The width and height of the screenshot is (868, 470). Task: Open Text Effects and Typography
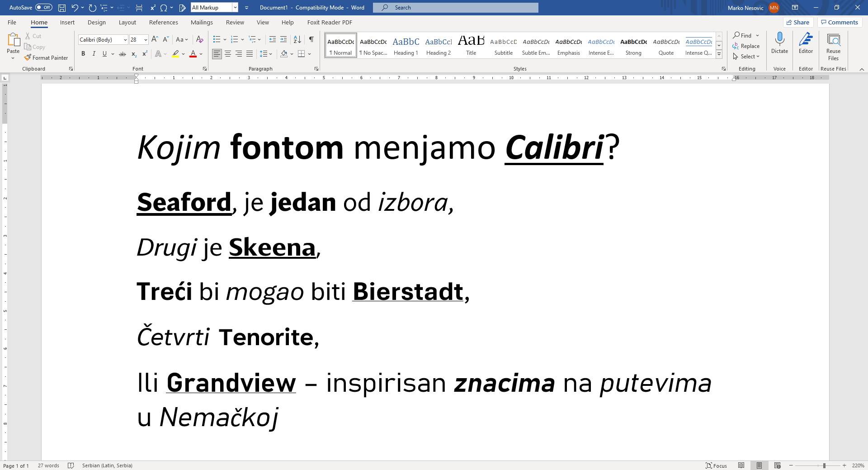pyautogui.click(x=158, y=54)
